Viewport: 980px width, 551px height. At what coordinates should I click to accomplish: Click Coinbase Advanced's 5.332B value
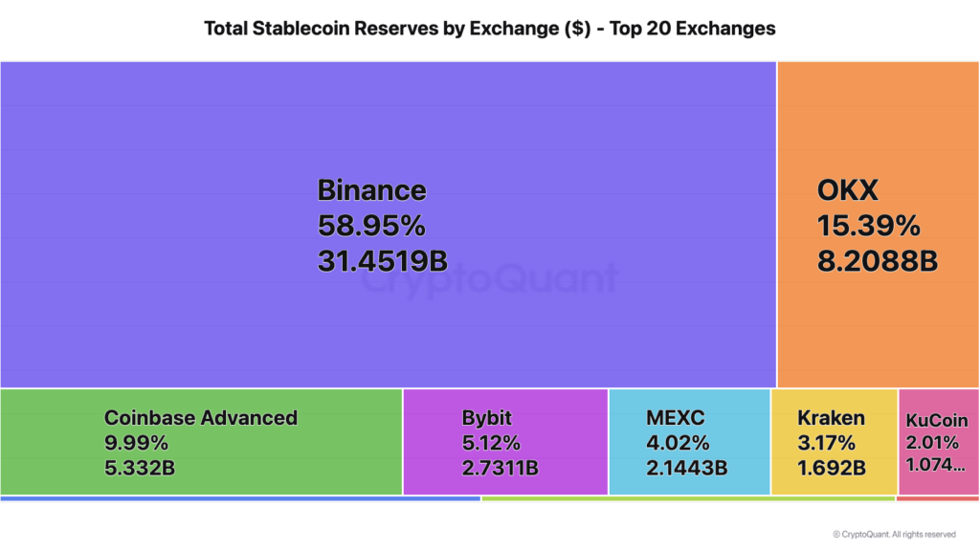(x=140, y=468)
